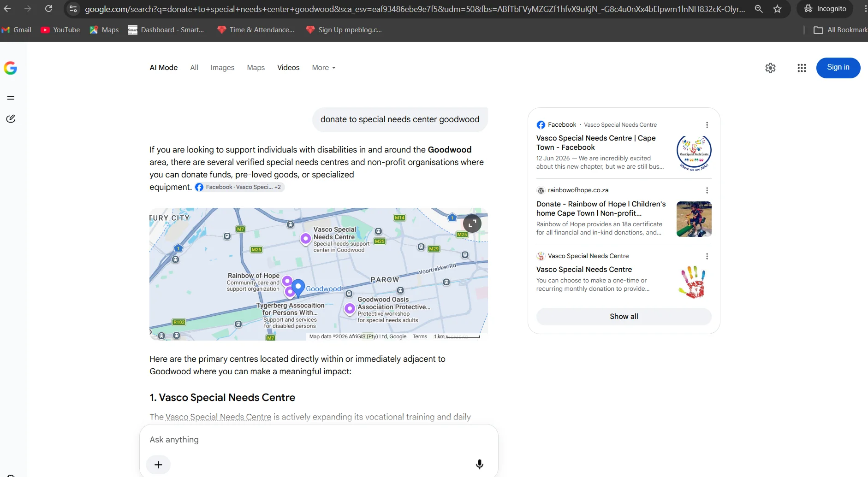The height and width of the screenshot is (477, 868).
Task: Click the blue Goodwood location pin
Action: point(298,288)
